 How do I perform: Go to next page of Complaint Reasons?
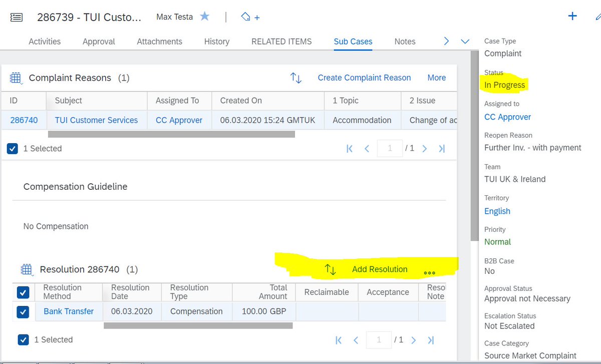click(x=425, y=149)
